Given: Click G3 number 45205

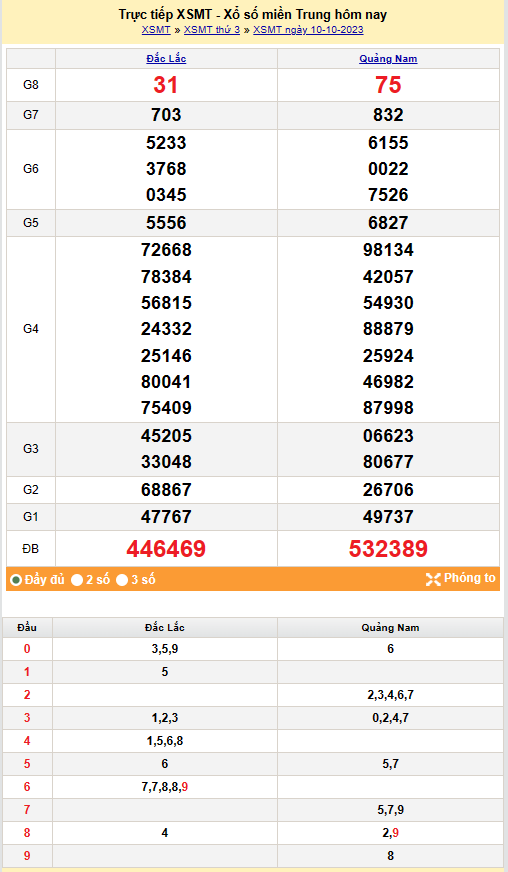Looking at the screenshot, I should point(166,436).
